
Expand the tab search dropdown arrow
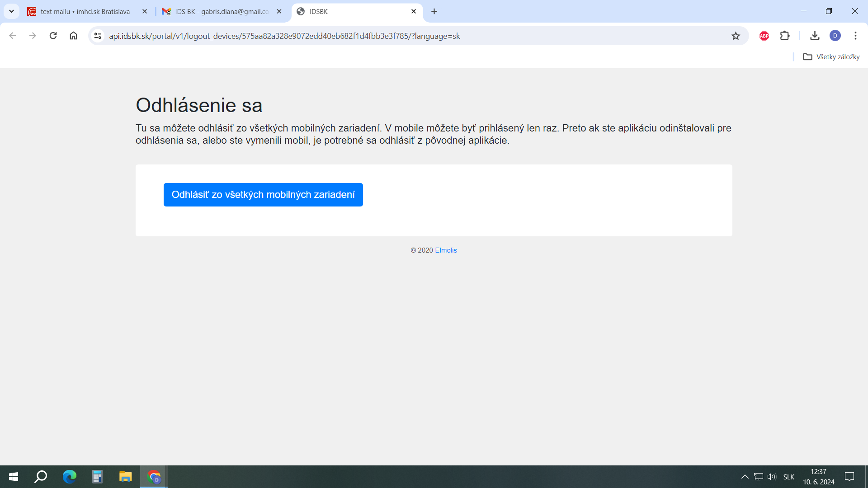[11, 11]
